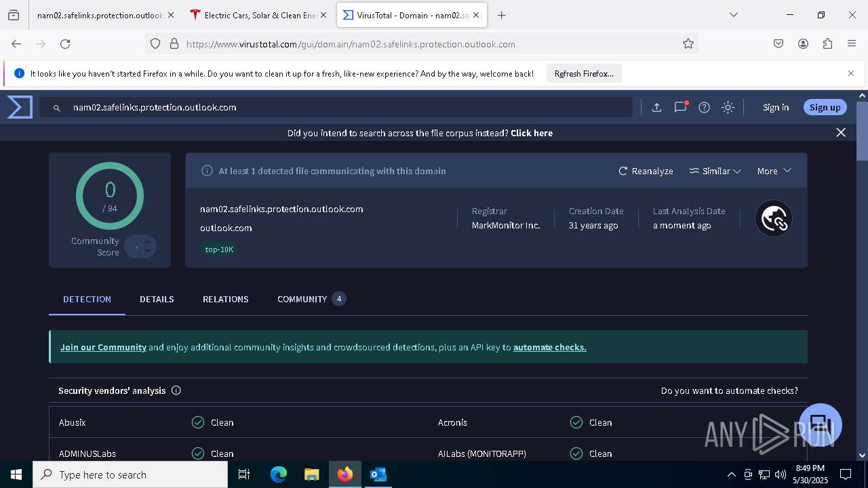Screen dimensions: 868x488
Task: Click the Acronis vendor name
Action: (x=452, y=422)
